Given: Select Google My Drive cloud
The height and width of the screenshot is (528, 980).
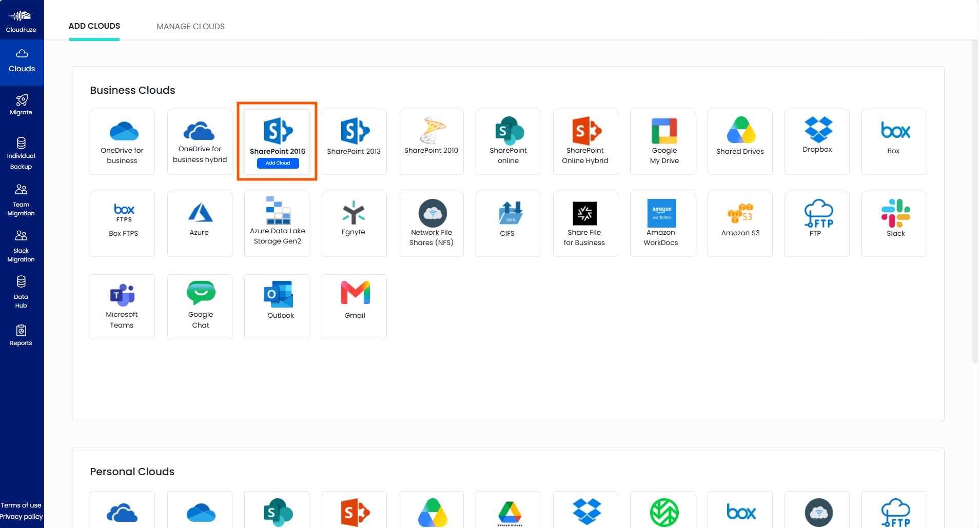Looking at the screenshot, I should click(662, 142).
